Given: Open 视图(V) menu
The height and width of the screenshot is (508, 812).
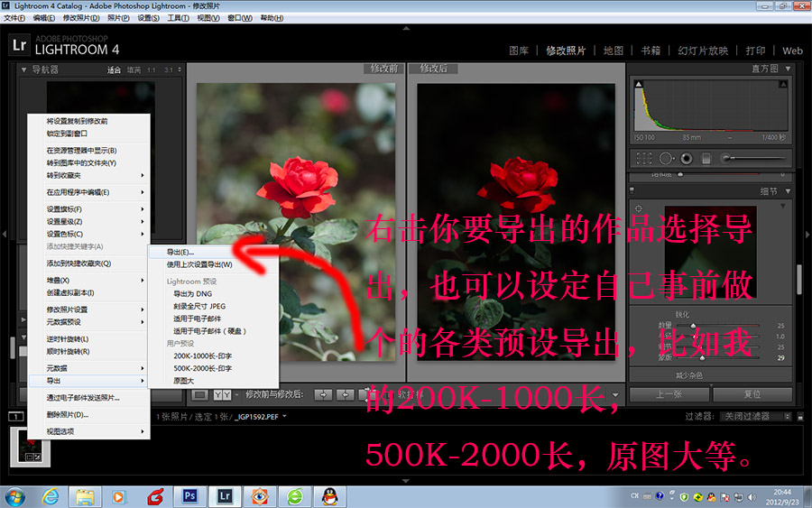Looking at the screenshot, I should (208, 18).
